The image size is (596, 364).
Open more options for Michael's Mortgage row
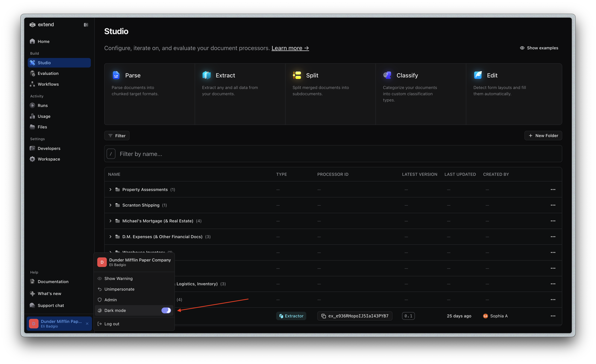[553, 221]
